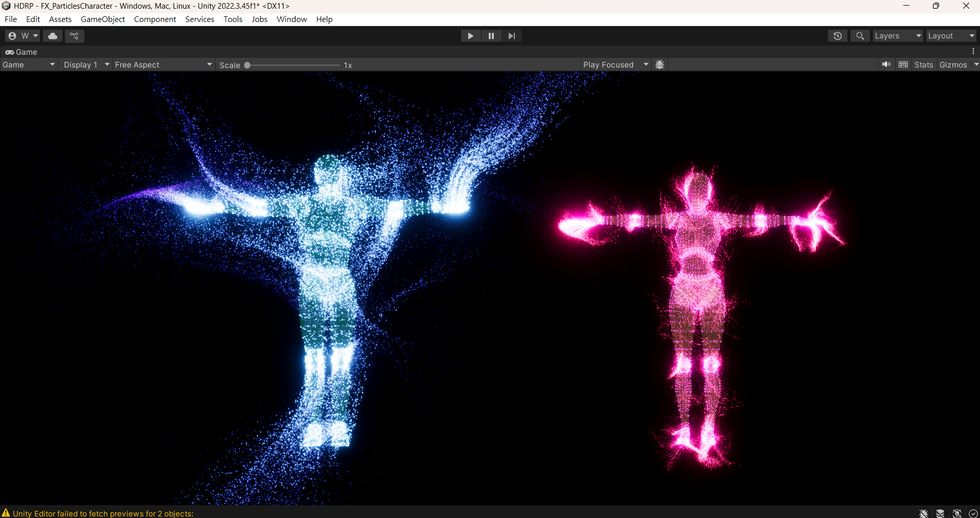Screen dimensions: 980x518
Task: Click the Step frame button
Action: 512,36
